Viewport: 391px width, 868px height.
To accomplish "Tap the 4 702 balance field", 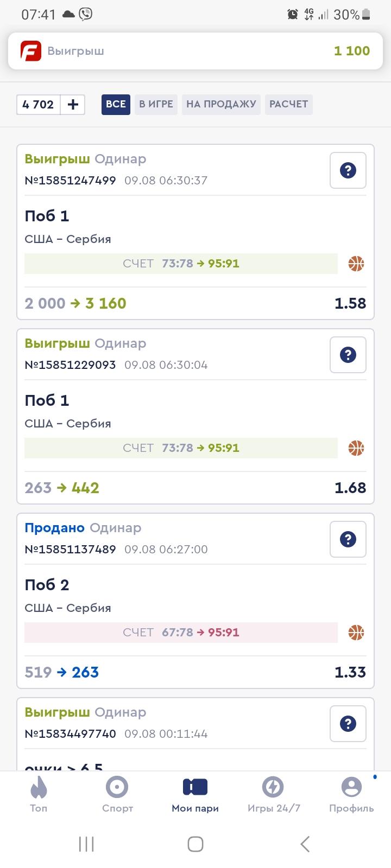I will [x=38, y=105].
